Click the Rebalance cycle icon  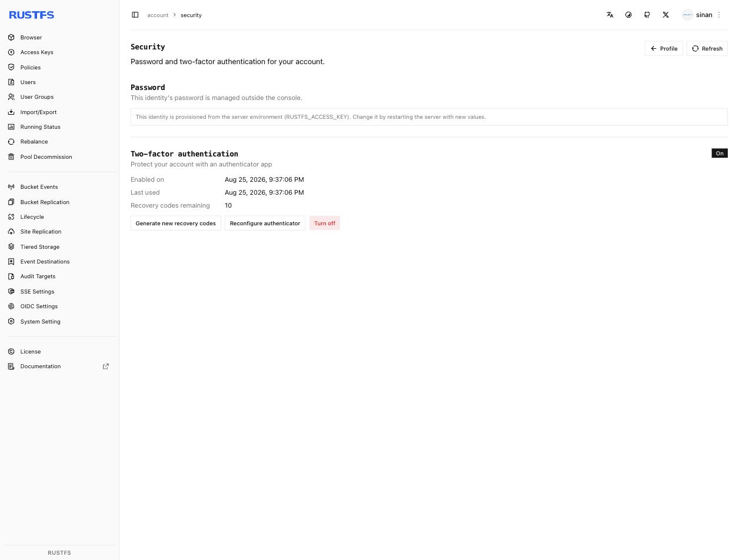pyautogui.click(x=11, y=142)
